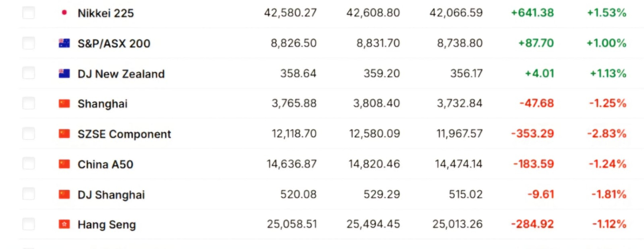Tick the SZSE Component checkbox
Image resolution: width=644 pixels, height=249 pixels.
point(29,133)
